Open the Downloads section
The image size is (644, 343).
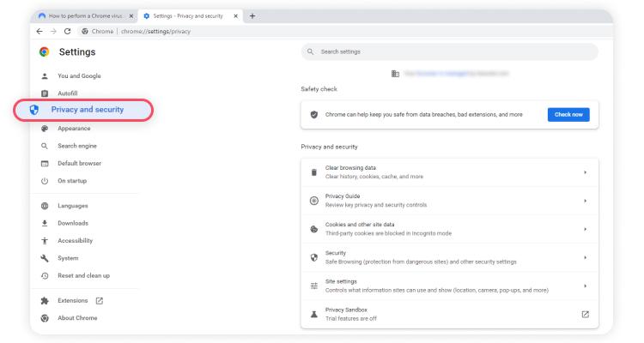[x=73, y=223]
